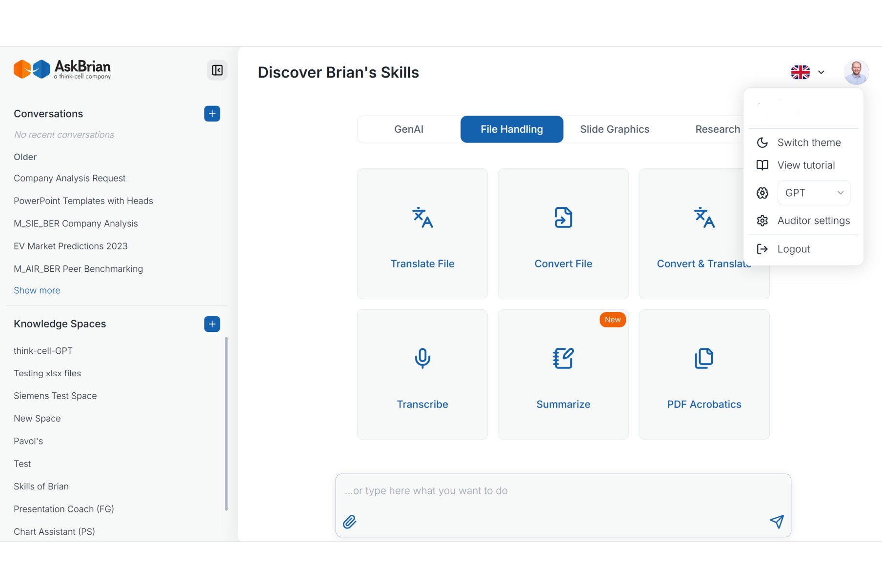Viewport: 882px width, 588px height.
Task: Click Show more under conversations
Action: 37,290
